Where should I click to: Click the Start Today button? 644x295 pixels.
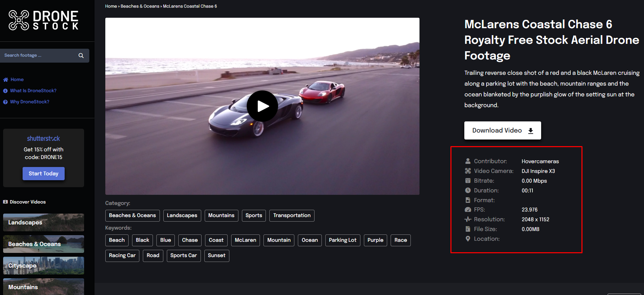tap(43, 174)
